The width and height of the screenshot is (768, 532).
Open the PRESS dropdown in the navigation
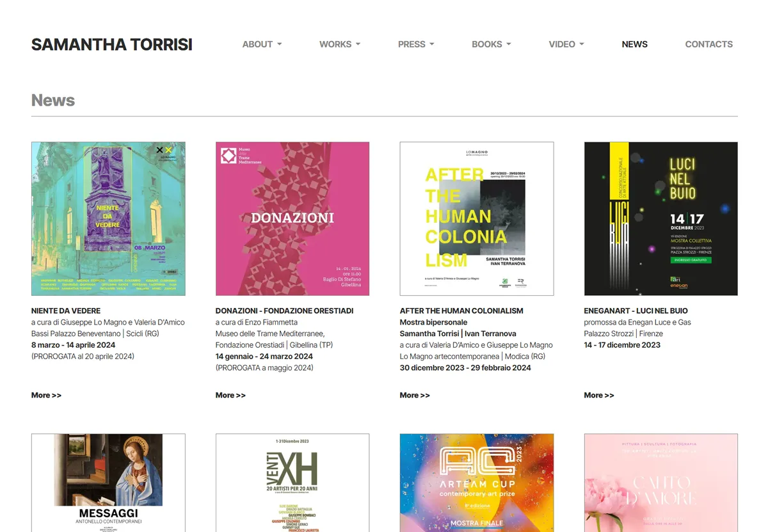tap(416, 44)
